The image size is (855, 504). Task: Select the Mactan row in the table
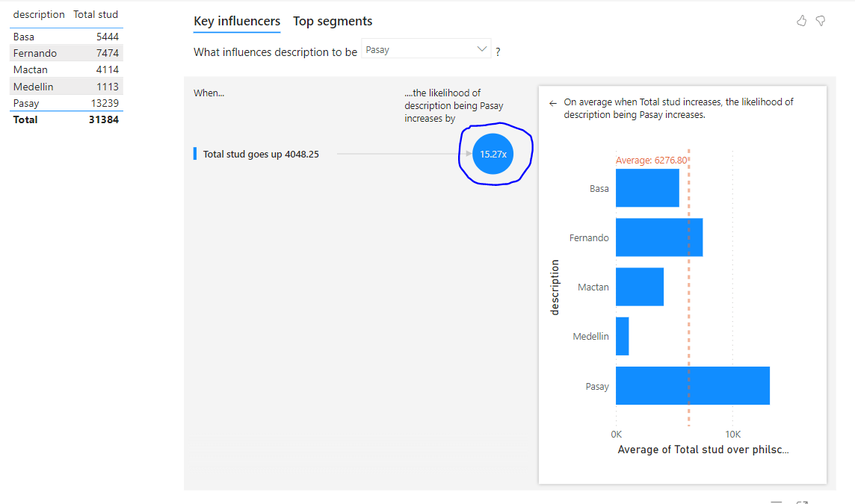pyautogui.click(x=66, y=69)
